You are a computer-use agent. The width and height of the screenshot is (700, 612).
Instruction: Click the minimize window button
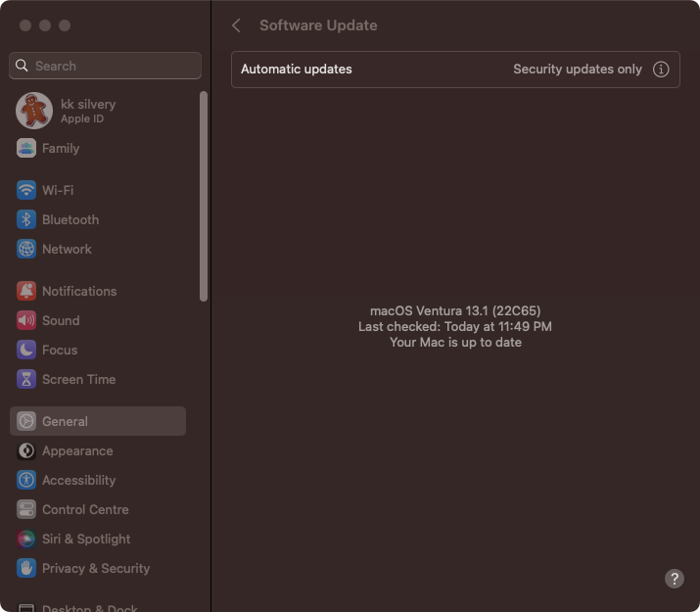[x=45, y=25]
